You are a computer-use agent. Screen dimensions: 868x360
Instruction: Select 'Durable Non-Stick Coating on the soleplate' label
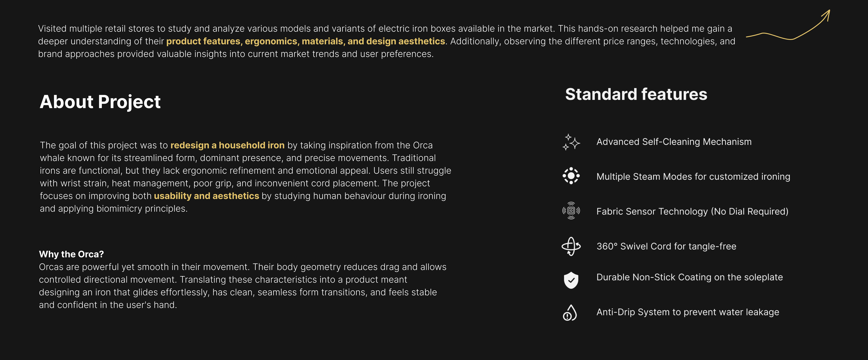[x=689, y=277]
